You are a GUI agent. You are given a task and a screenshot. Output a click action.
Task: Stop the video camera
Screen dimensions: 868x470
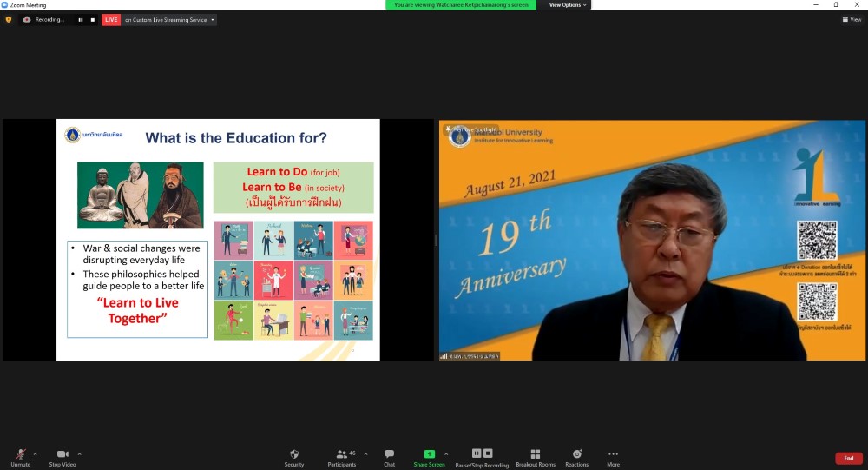tap(62, 457)
